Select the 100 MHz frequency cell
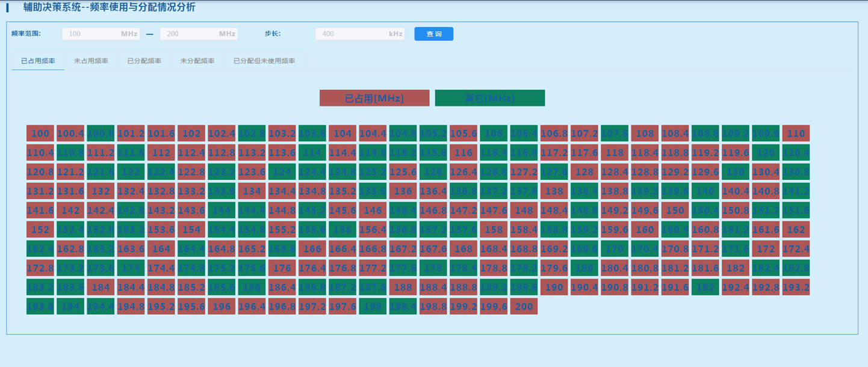Viewport: 868px width, 367px height. point(40,134)
